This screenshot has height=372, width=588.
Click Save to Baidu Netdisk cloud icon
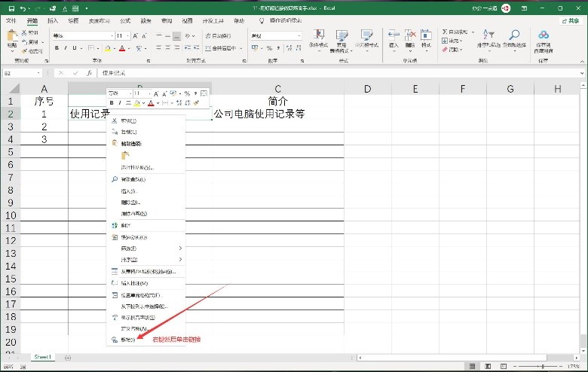(544, 35)
